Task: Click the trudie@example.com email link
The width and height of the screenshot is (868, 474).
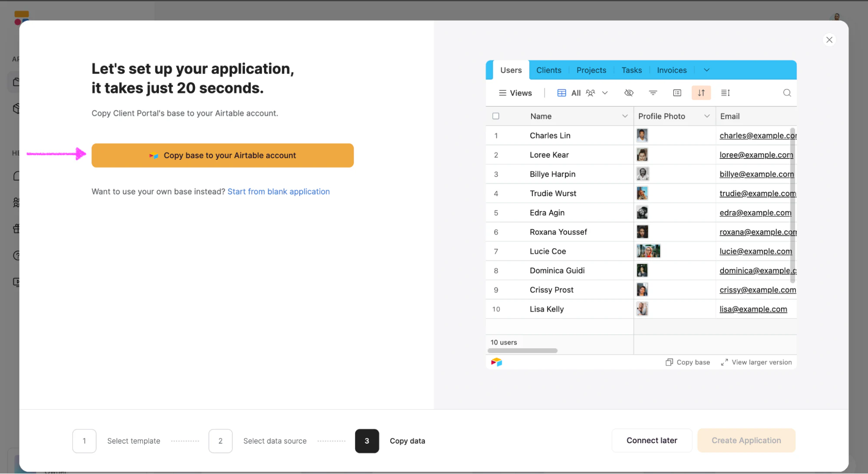Action: pos(758,193)
